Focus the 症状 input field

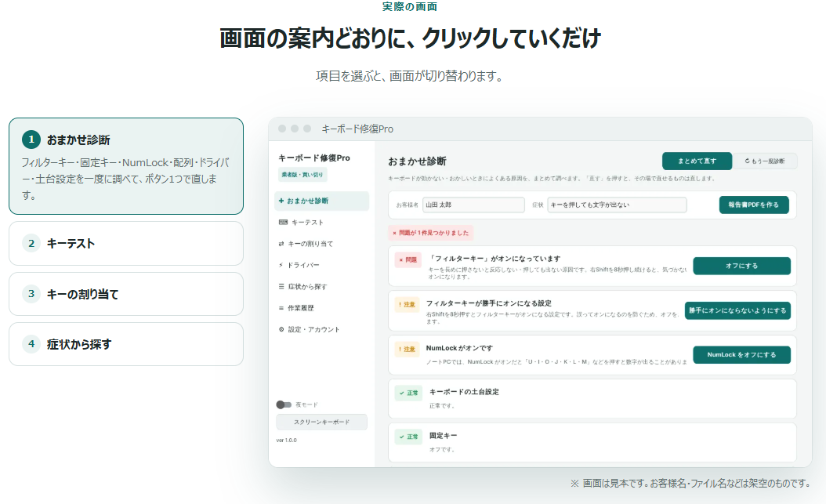[x=617, y=205]
